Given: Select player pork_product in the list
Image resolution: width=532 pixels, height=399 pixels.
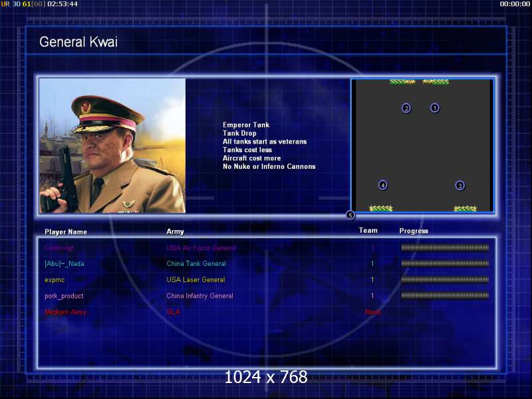Looking at the screenshot, I should pyautogui.click(x=64, y=296).
